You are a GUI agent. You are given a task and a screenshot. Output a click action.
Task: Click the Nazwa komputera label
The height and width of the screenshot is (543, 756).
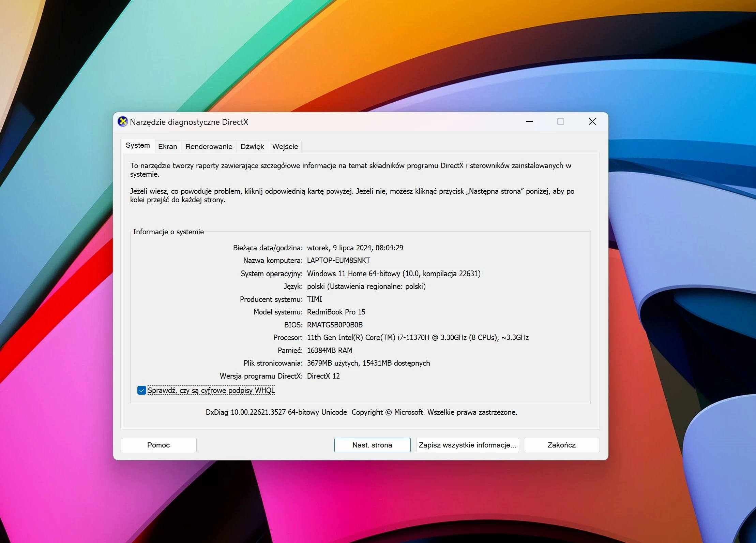(273, 261)
